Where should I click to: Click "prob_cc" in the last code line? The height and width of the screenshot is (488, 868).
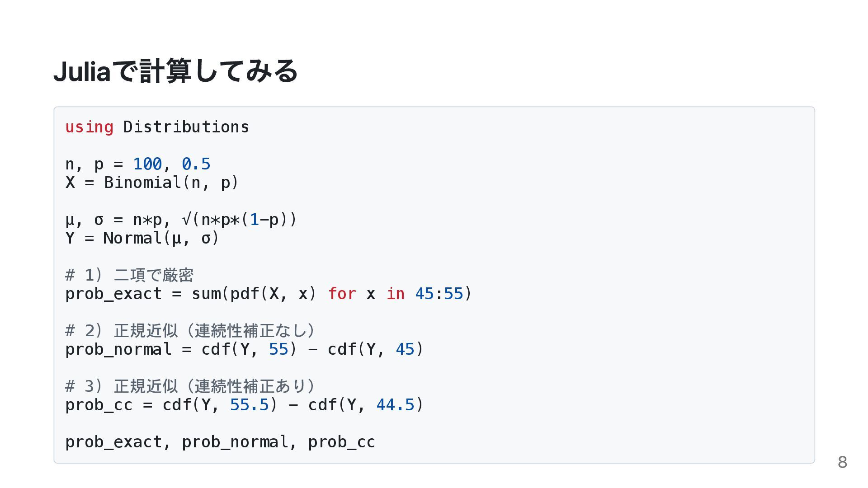tap(341, 442)
